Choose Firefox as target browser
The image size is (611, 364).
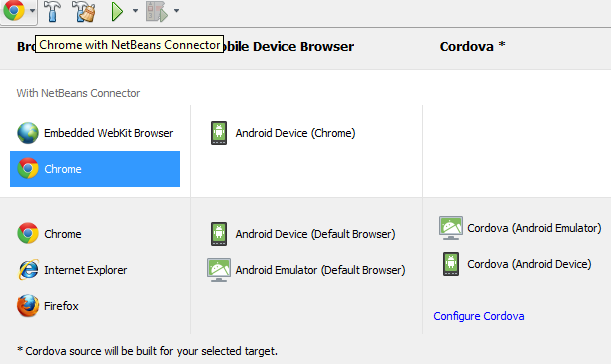point(48,306)
